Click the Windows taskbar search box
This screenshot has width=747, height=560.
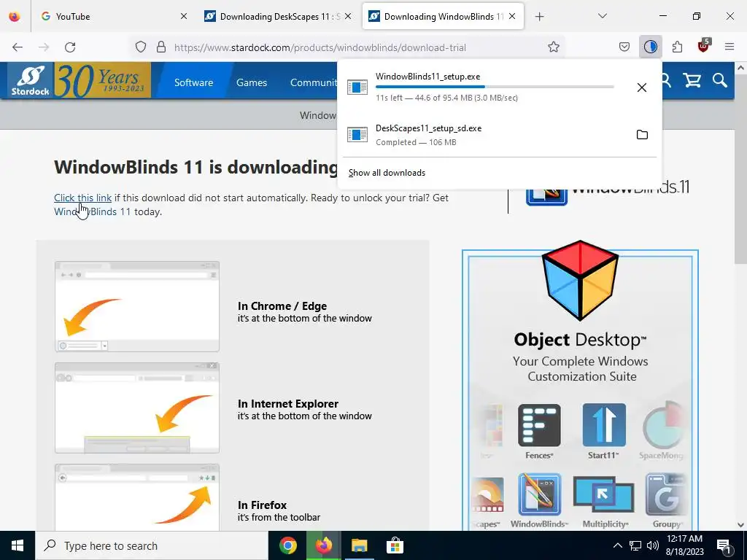click(152, 545)
